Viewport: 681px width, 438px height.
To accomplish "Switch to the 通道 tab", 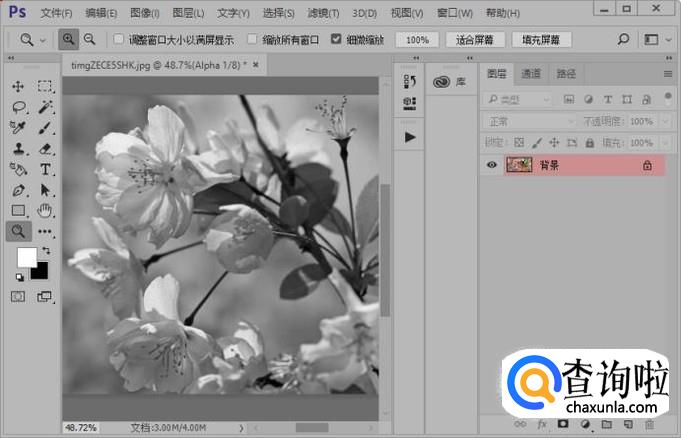I will pos(531,74).
